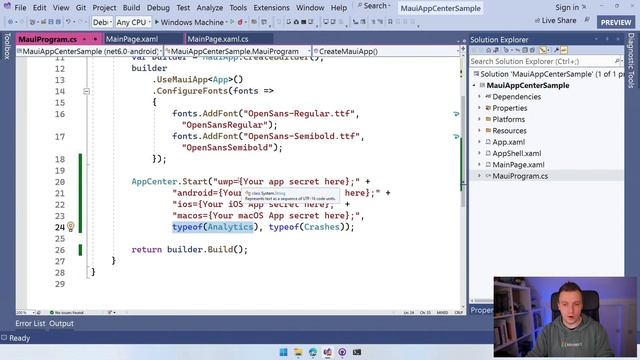Screen dimensions: 640x360
Task: Click the start without debugging icon
Action: tap(232, 22)
